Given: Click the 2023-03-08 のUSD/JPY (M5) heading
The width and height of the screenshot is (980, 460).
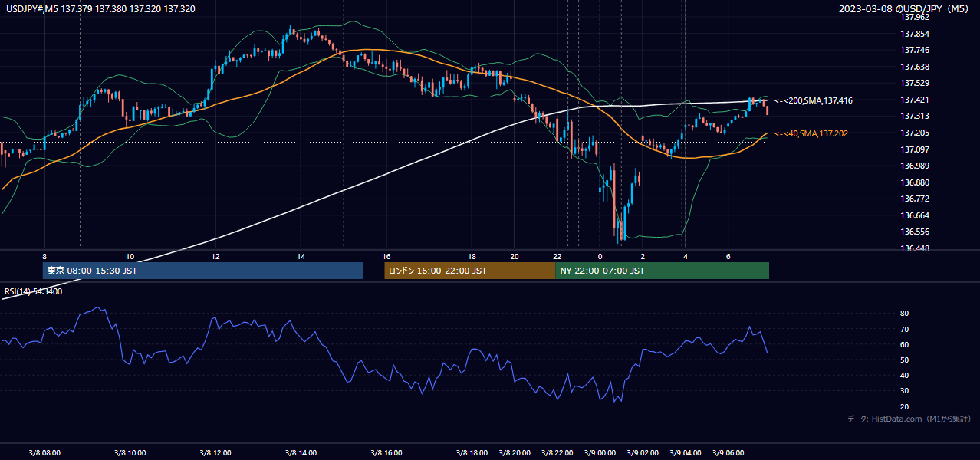Looking at the screenshot, I should click(x=904, y=8).
